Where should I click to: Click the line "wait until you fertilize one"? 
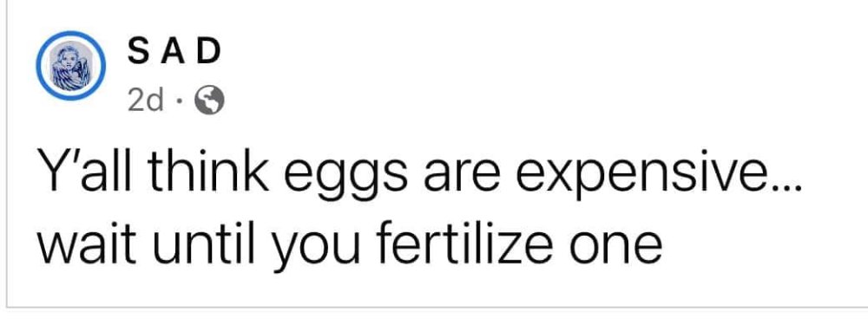pos(349,245)
